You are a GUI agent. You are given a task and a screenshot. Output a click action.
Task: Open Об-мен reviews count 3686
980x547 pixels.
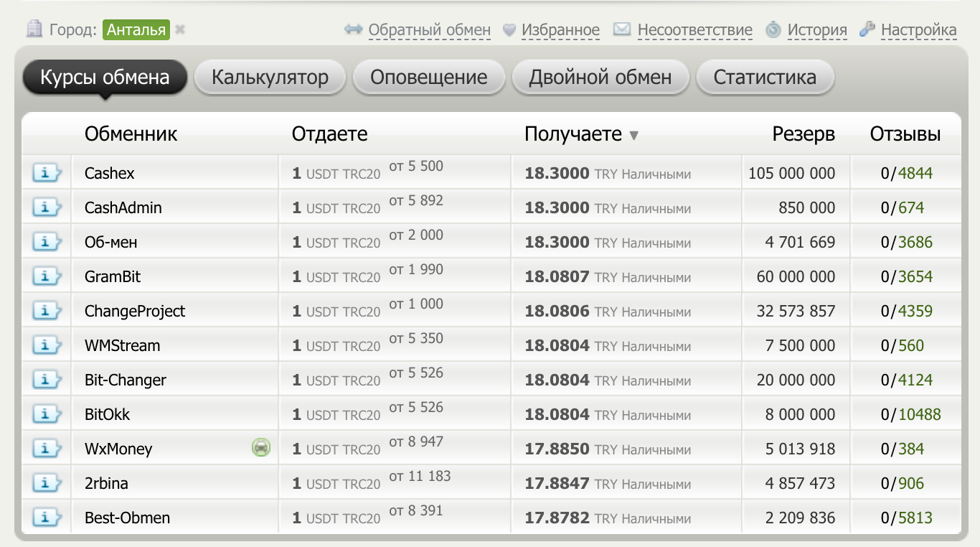[915, 242]
